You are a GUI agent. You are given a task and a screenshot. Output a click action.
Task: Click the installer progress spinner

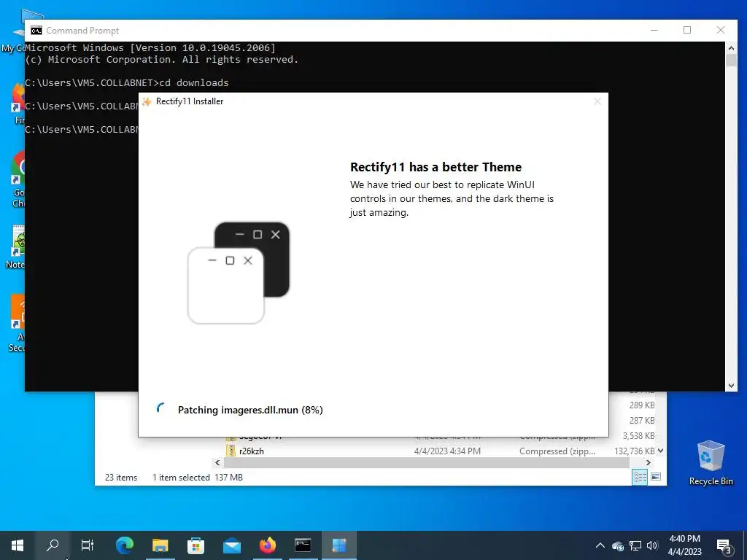[161, 408]
